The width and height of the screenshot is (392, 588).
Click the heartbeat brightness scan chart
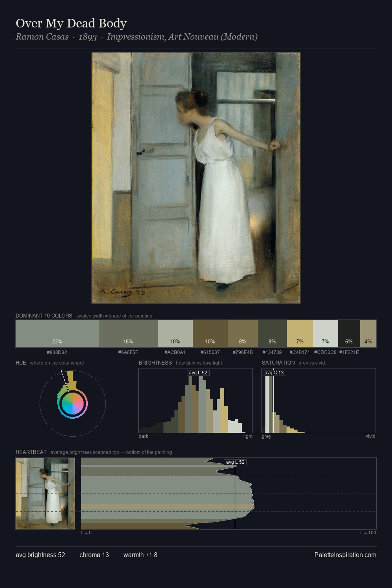[229, 494]
